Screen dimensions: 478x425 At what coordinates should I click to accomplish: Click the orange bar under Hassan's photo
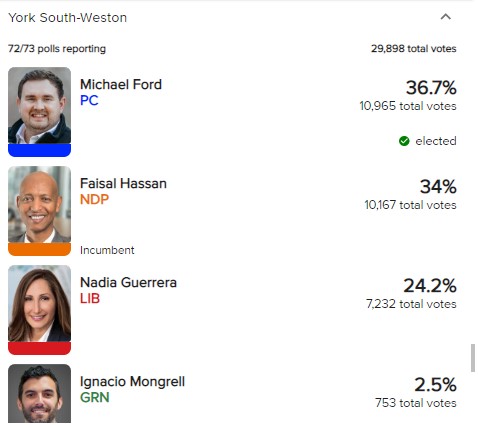pos(39,249)
